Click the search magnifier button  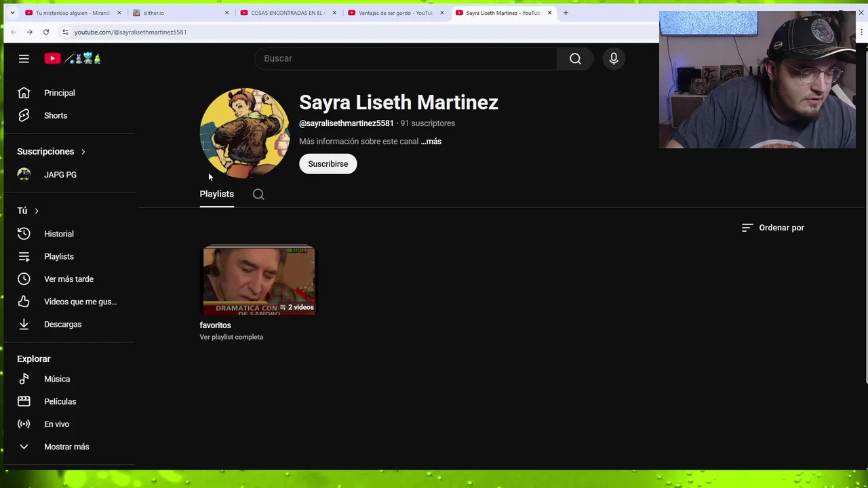(575, 59)
